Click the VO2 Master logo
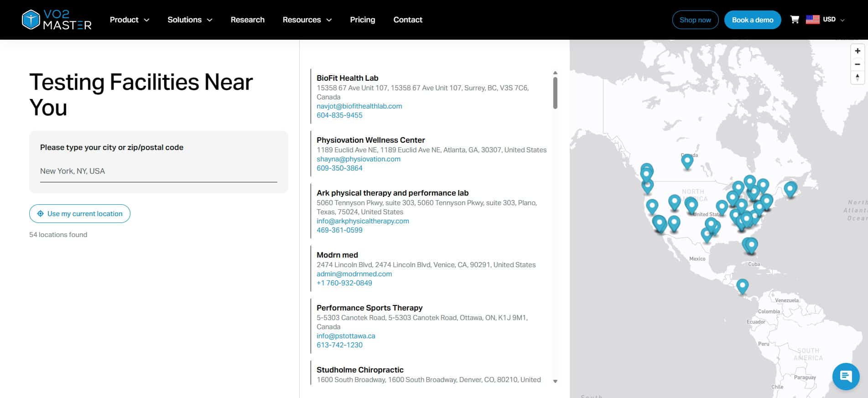This screenshot has width=868, height=398. 57,20
